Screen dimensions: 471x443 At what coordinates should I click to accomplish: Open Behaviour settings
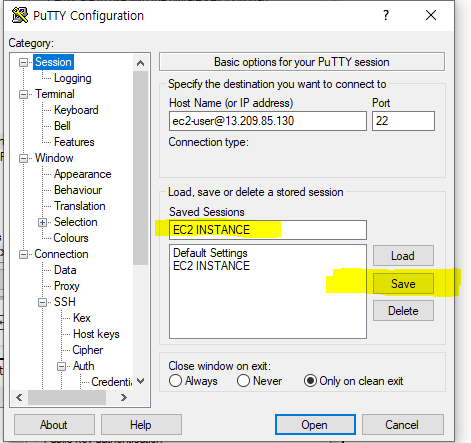click(78, 190)
